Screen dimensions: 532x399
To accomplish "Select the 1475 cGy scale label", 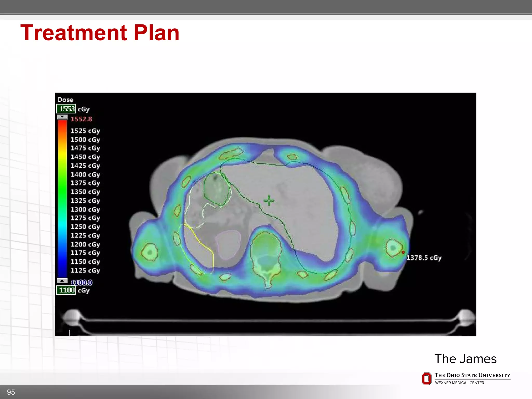I will point(85,148).
